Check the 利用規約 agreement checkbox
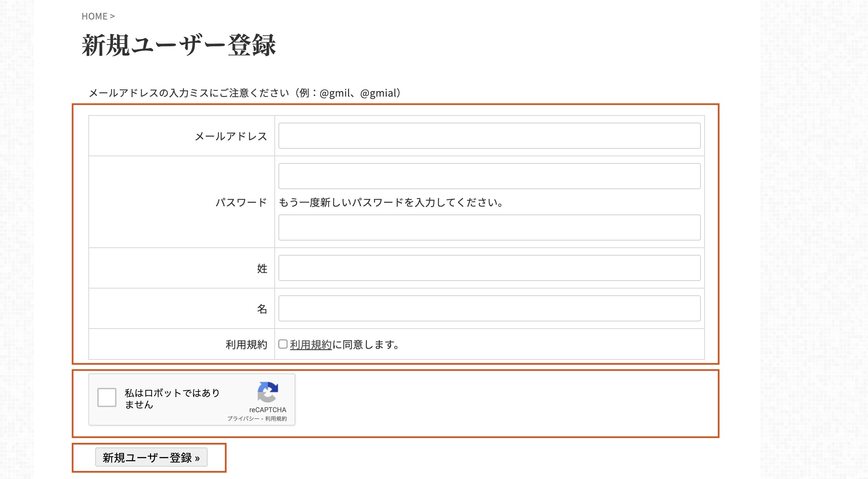The image size is (868, 479). pos(283,344)
